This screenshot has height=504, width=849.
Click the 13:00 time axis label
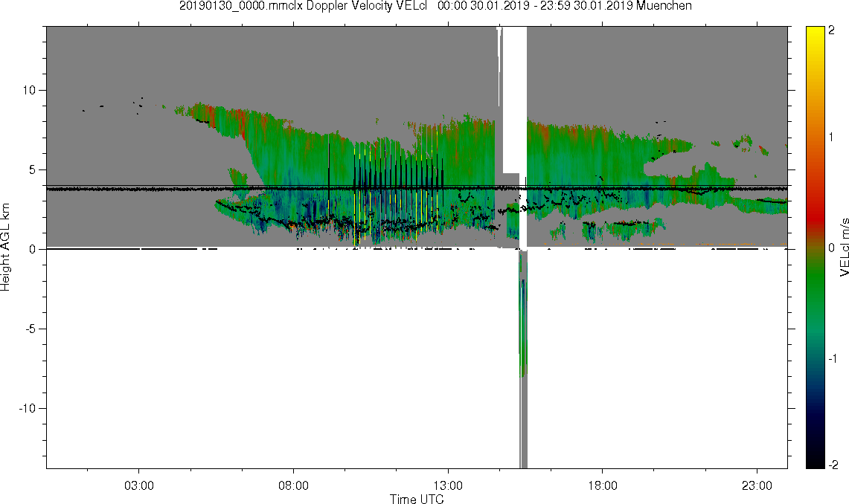coord(448,485)
